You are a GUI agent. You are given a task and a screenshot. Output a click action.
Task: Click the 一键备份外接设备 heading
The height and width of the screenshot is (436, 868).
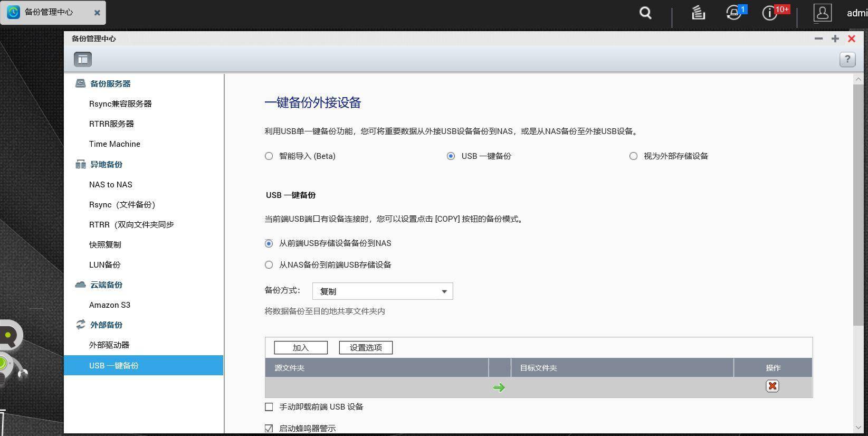tap(313, 102)
